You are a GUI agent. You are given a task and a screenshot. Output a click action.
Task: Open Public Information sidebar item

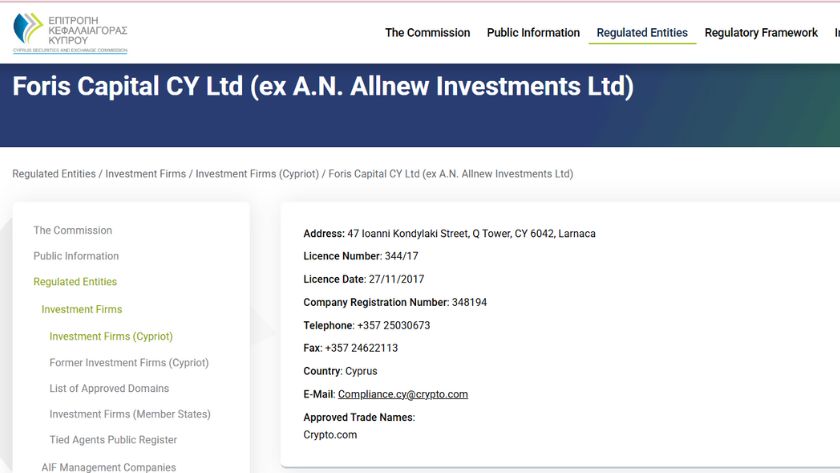pyautogui.click(x=76, y=256)
